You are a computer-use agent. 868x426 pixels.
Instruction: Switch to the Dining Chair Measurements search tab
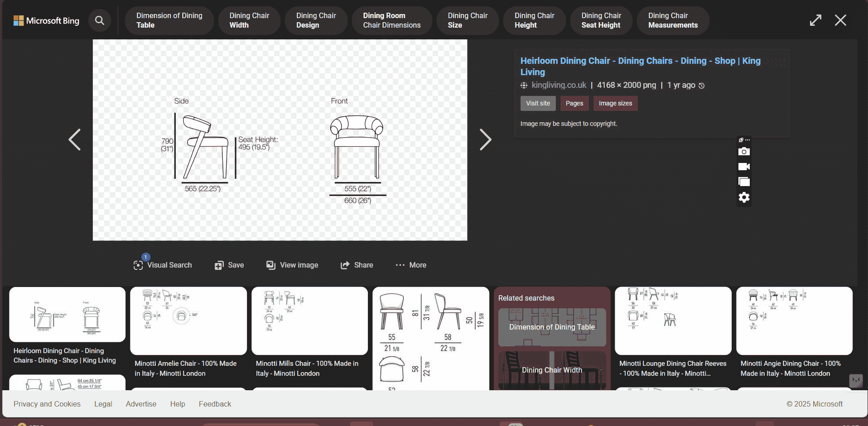(672, 20)
